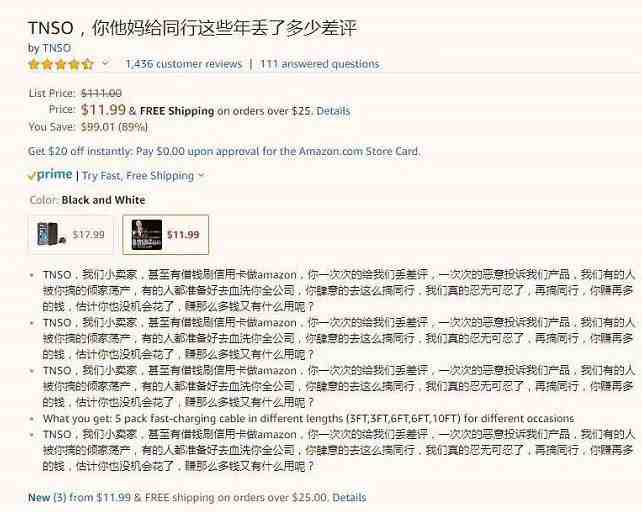Select the $11.99 Black and White option
Image resolution: width=642 pixels, height=512 pixels.
click(165, 235)
